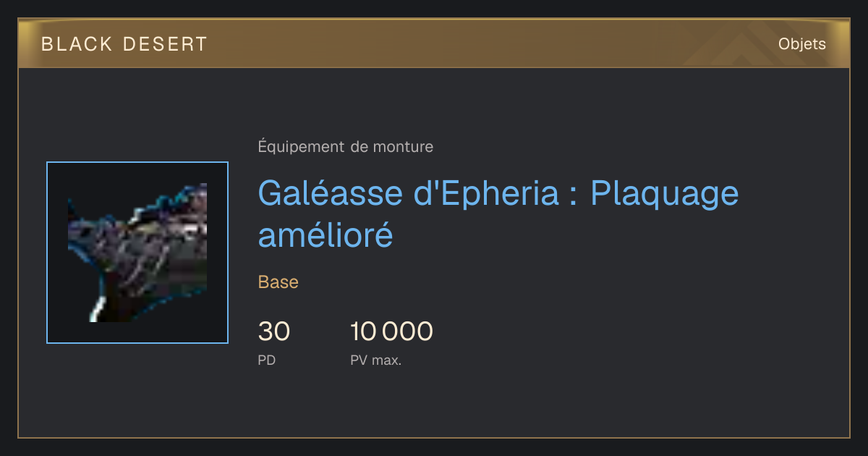Click the word monture in the category line
This screenshot has width=868, height=456.
pyautogui.click(x=403, y=147)
